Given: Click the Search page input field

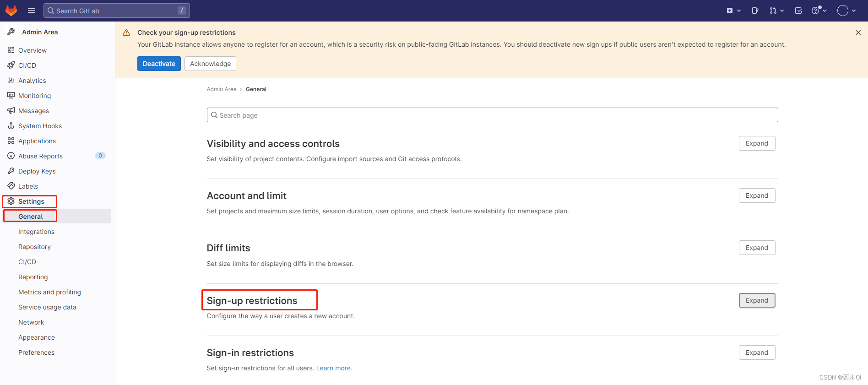Looking at the screenshot, I should click(x=492, y=115).
